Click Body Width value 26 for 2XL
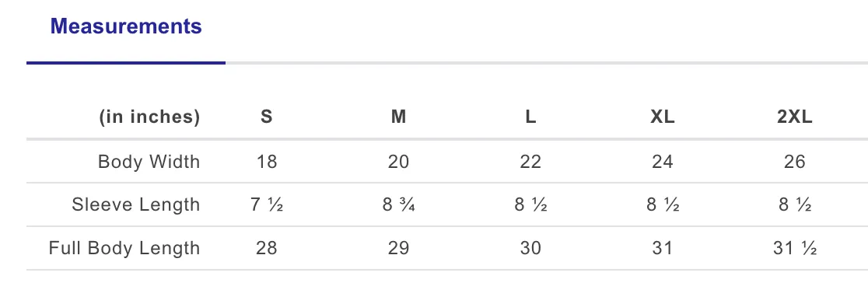The width and height of the screenshot is (868, 304). point(794,162)
